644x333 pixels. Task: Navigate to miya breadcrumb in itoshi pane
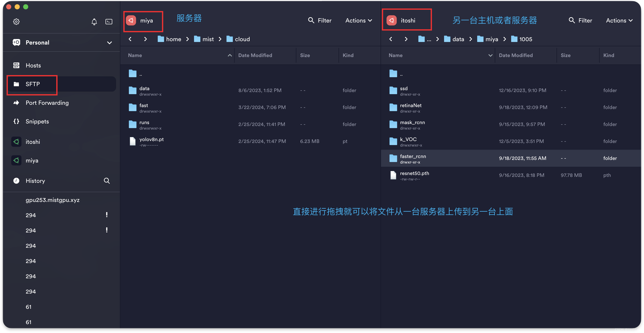coord(488,39)
